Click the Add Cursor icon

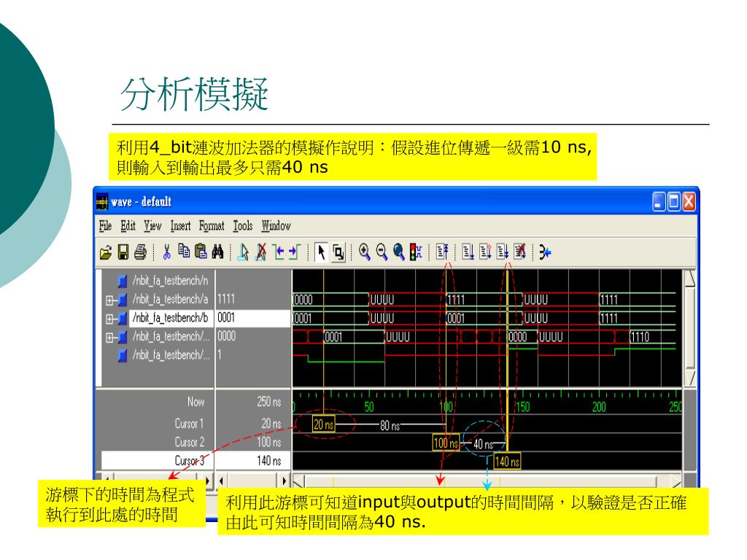244,252
